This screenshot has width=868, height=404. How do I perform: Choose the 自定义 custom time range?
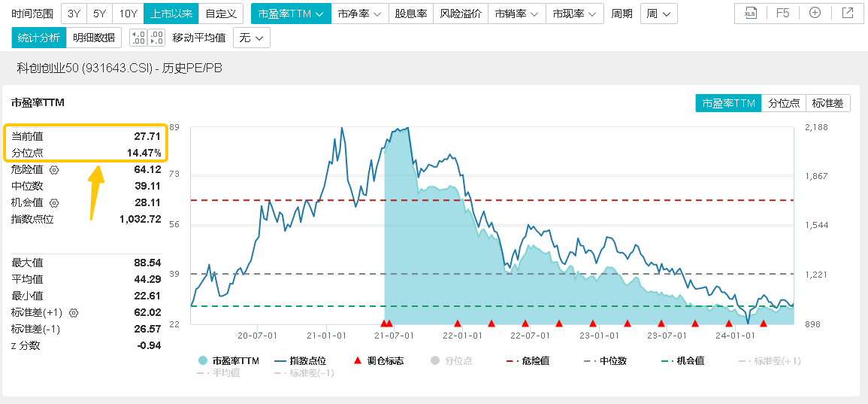[221, 14]
